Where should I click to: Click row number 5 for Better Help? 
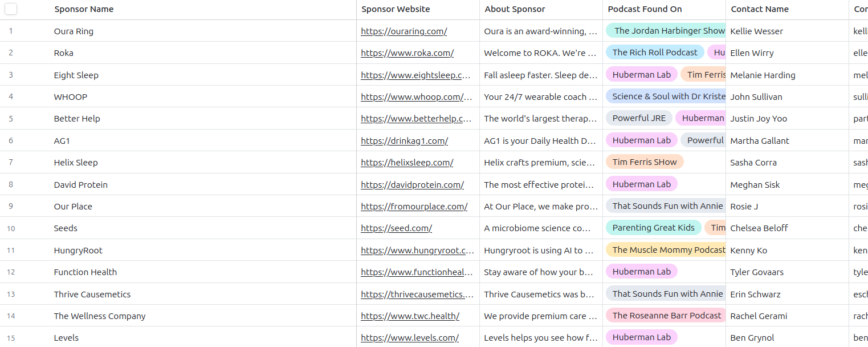point(10,119)
